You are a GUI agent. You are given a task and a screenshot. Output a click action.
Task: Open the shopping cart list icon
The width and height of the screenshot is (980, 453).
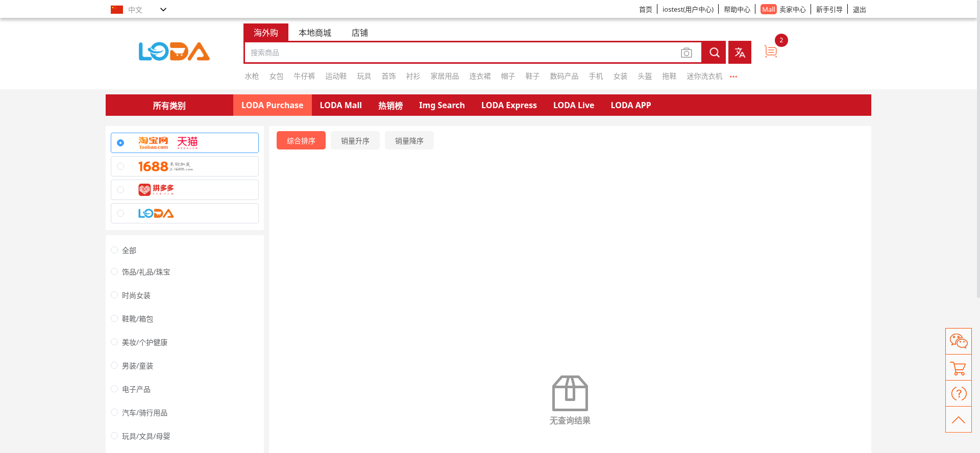click(x=771, y=52)
